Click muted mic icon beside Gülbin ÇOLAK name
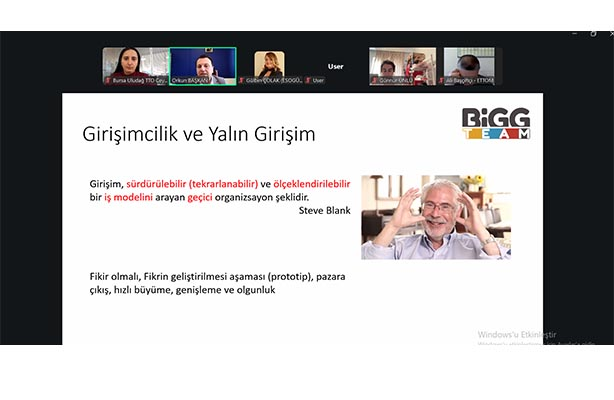 (x=241, y=80)
